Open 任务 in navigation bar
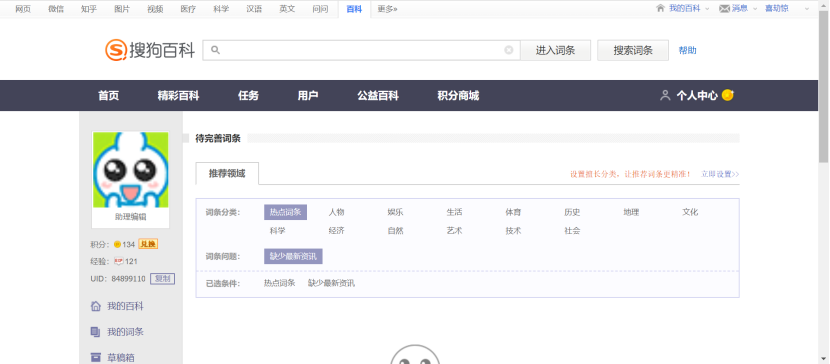This screenshot has height=364, width=830. pos(248,96)
